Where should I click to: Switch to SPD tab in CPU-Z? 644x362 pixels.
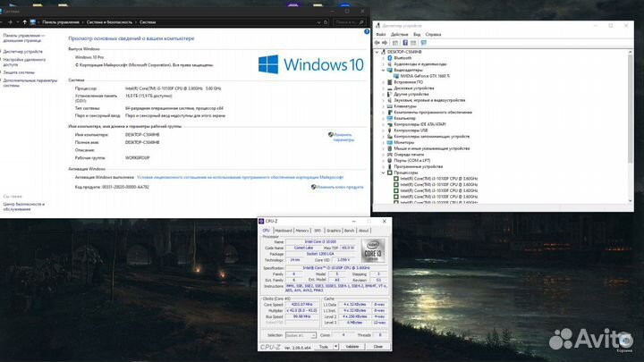coord(318,231)
